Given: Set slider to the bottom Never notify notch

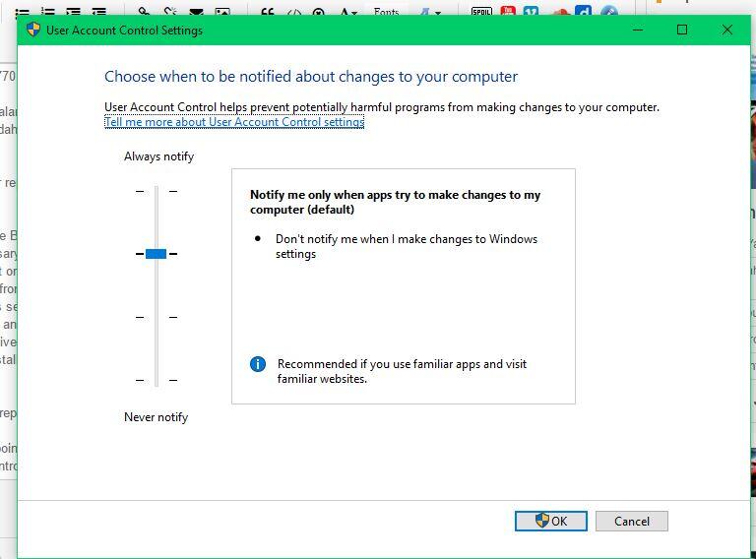Looking at the screenshot, I should (x=157, y=380).
